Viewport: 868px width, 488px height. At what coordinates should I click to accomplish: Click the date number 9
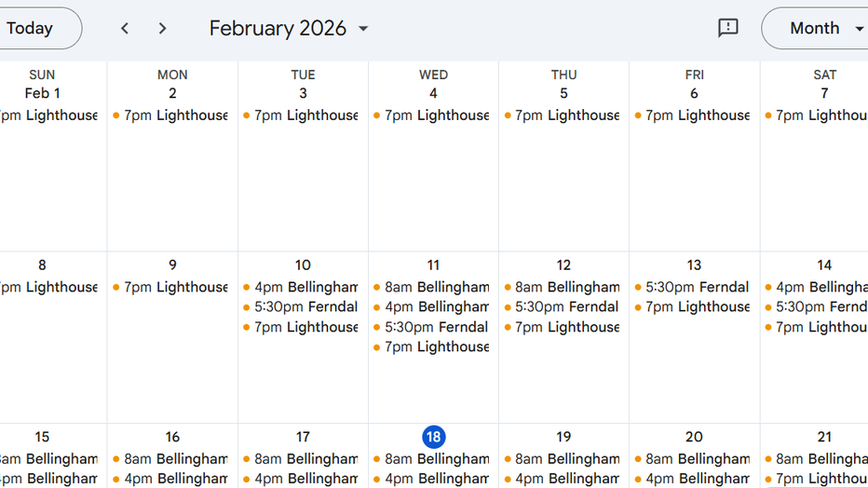coord(172,265)
